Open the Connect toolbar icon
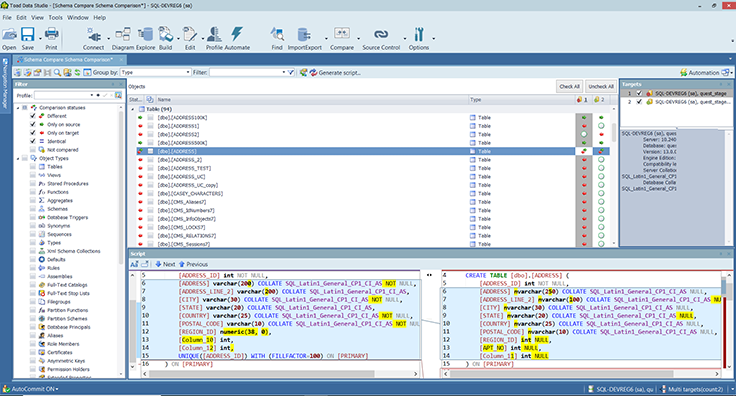The image size is (736, 396). (93, 35)
